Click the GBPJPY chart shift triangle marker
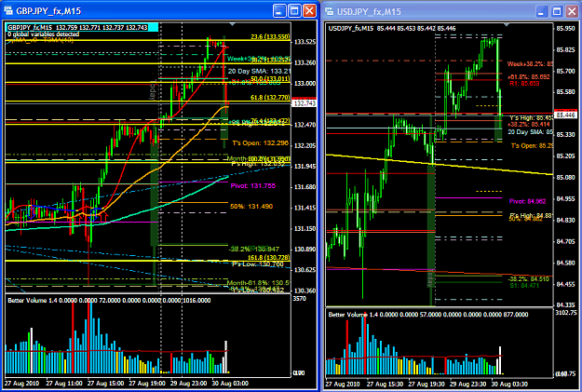The width and height of the screenshot is (582, 392). coord(233,24)
